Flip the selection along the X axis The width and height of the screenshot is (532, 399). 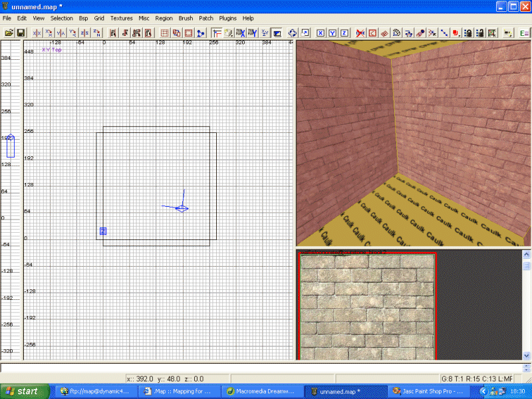[37, 33]
